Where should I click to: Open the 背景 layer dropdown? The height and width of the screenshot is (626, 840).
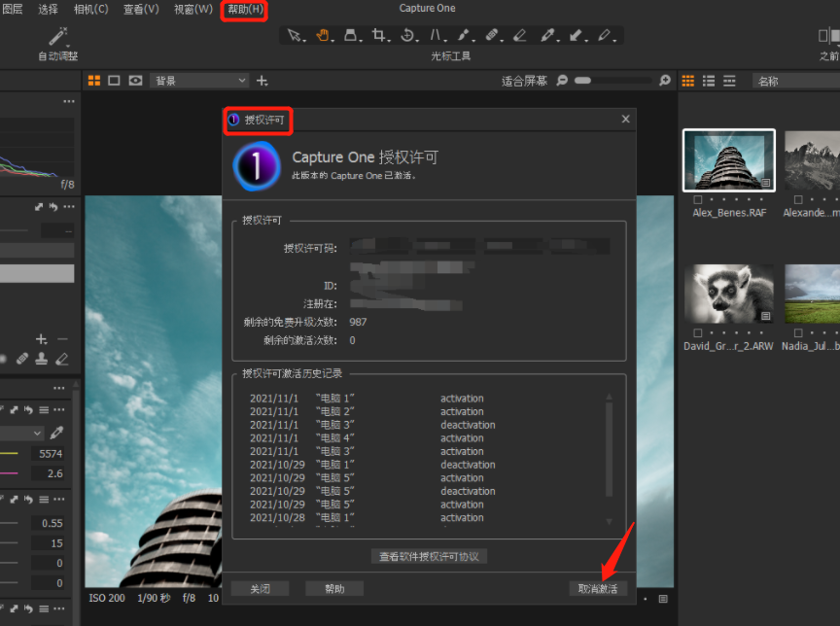coord(200,81)
